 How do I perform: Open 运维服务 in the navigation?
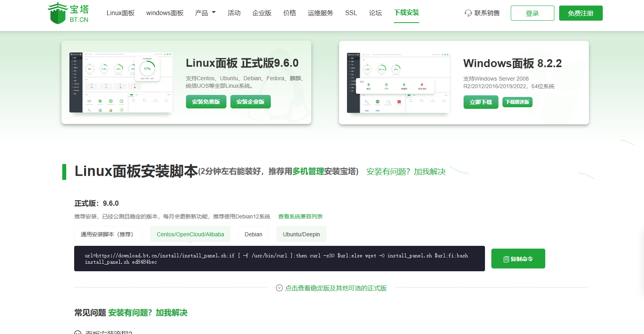pyautogui.click(x=320, y=13)
